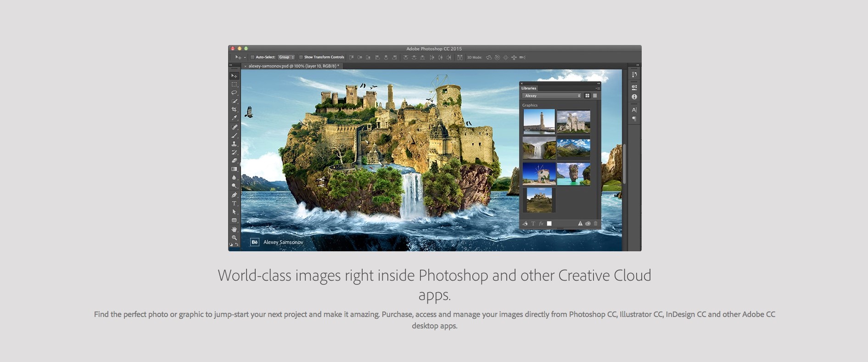
Task: Select the lighthouse graphic thumbnail
Action: [539, 122]
